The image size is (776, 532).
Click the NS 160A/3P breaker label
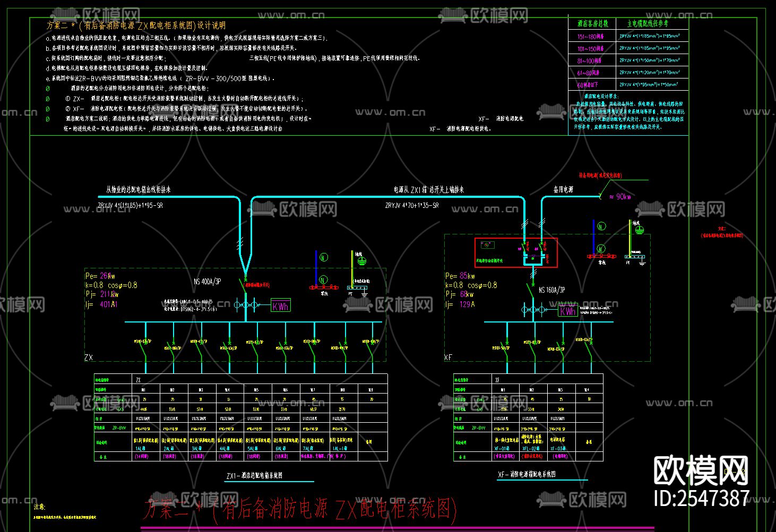point(551,290)
